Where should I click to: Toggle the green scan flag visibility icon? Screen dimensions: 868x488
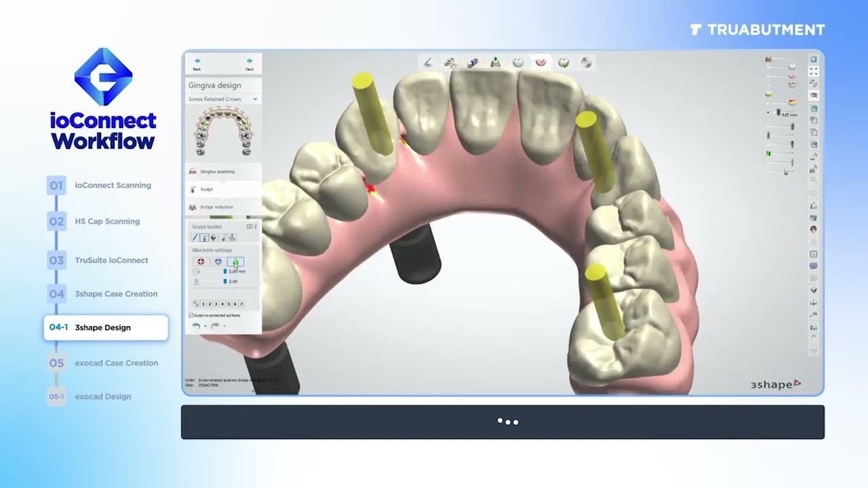point(769,153)
